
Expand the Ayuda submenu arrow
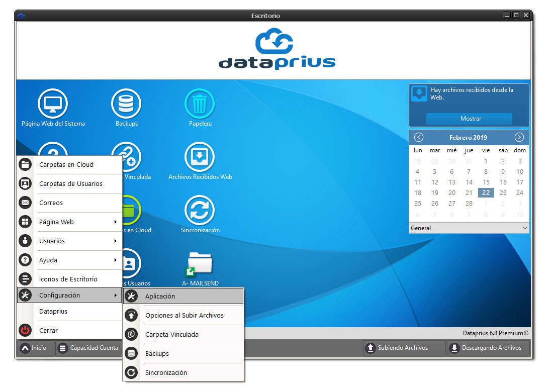tap(115, 260)
